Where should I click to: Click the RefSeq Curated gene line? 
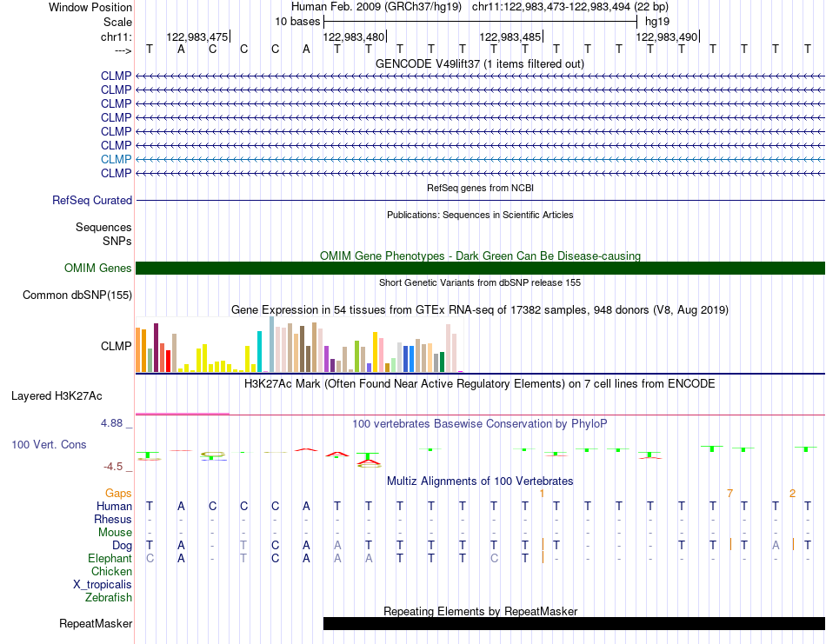coord(480,200)
